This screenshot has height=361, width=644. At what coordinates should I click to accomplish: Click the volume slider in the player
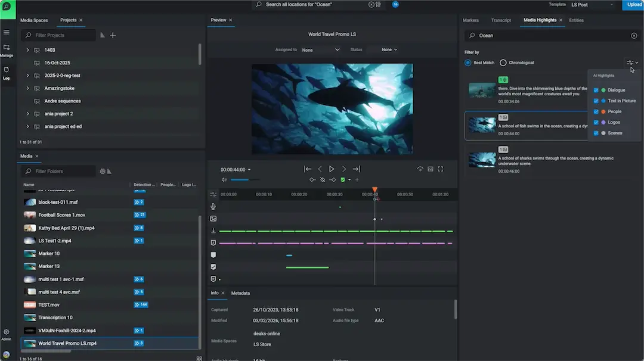(244, 179)
